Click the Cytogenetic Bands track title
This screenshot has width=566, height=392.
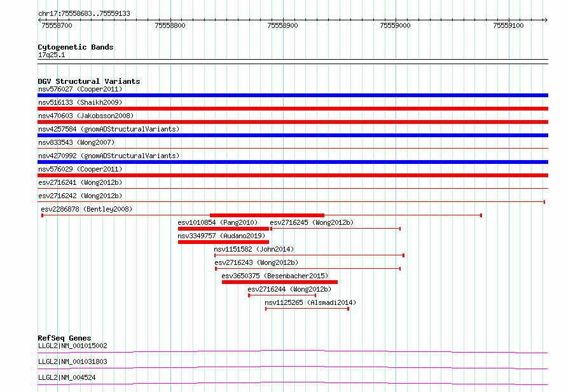[76, 47]
